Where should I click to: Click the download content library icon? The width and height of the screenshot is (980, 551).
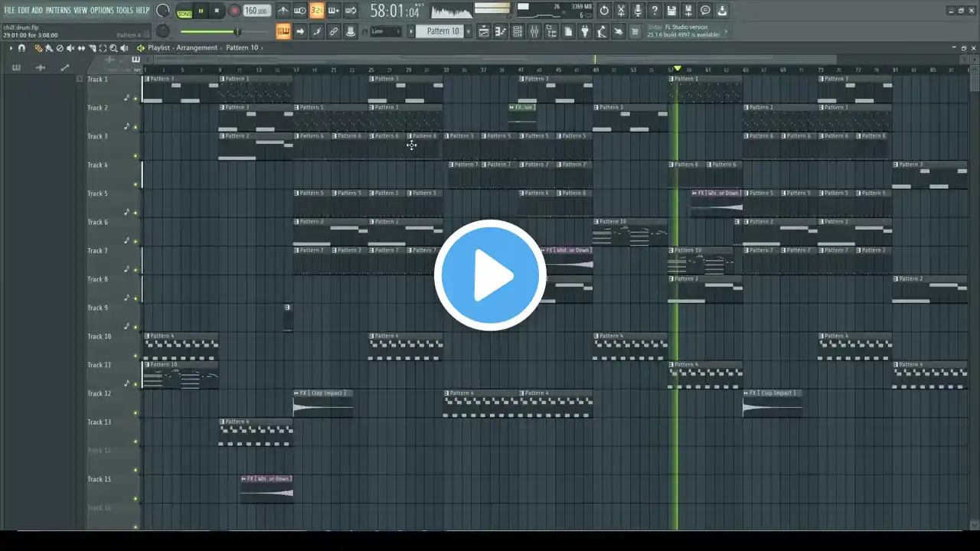point(722,11)
